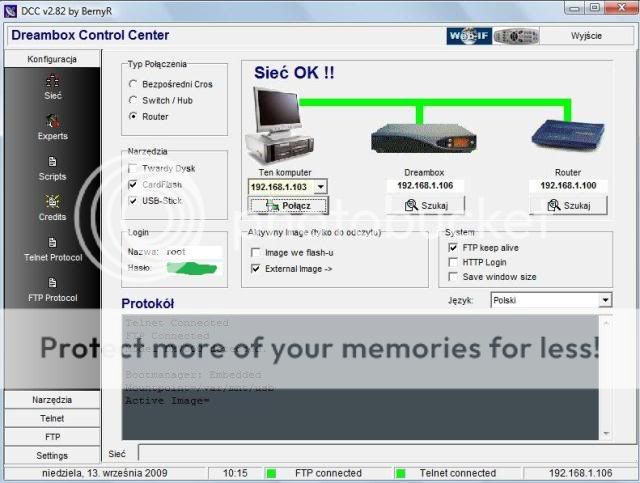Select Bezpośredni Cros connection type

click(133, 84)
